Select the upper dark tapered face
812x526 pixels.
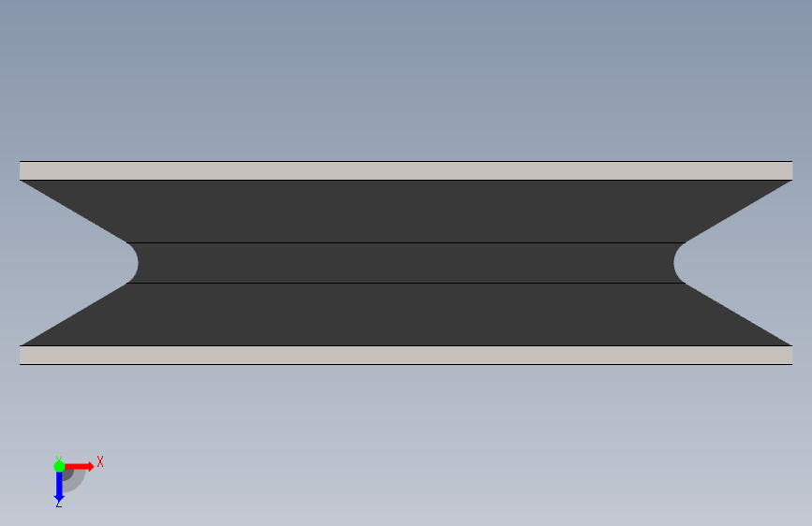pyautogui.click(x=406, y=212)
